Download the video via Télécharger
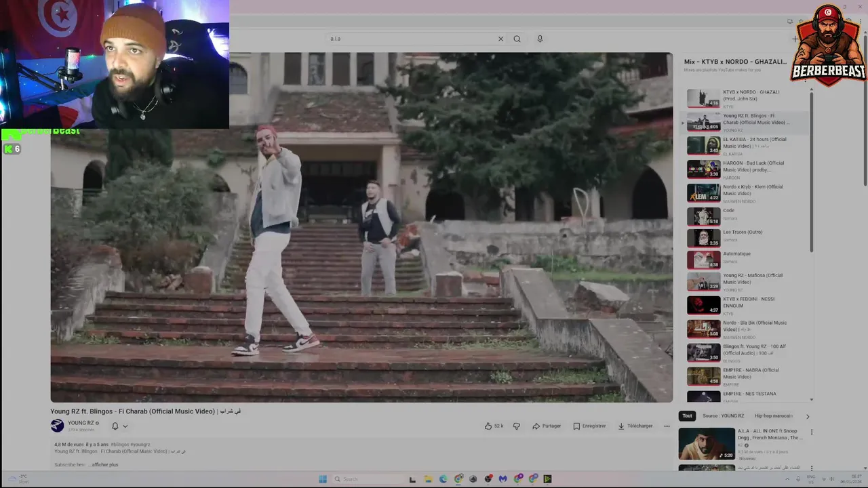The image size is (868, 488). point(635,426)
